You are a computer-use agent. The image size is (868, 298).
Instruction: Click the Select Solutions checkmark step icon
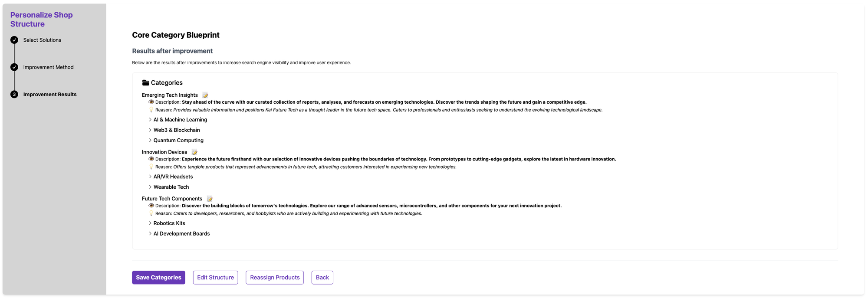pos(14,40)
